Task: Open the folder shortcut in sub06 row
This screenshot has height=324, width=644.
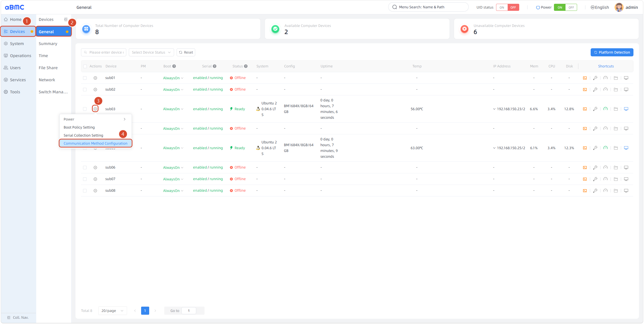Action: coord(616,168)
